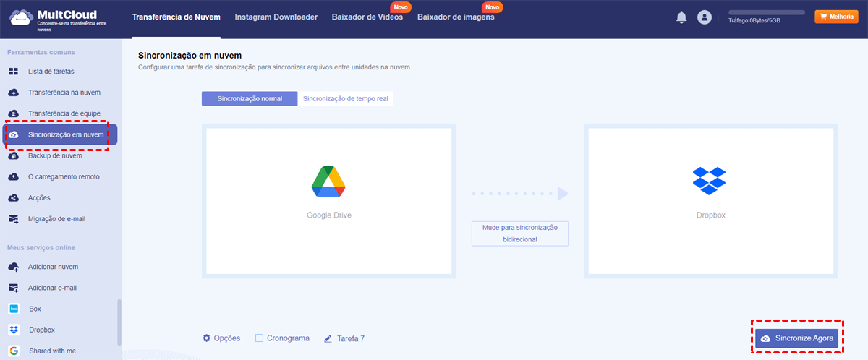
Task: Enable the Cronograma checkbox
Action: pos(259,338)
